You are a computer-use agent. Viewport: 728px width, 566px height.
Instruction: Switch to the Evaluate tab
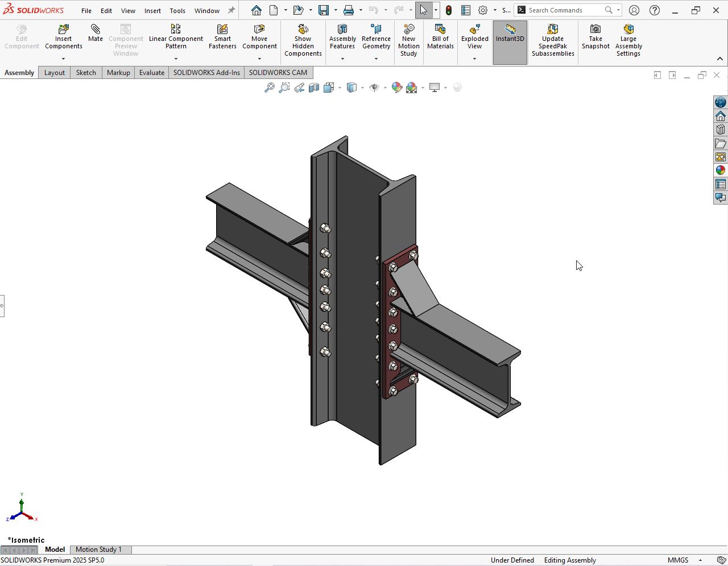152,73
